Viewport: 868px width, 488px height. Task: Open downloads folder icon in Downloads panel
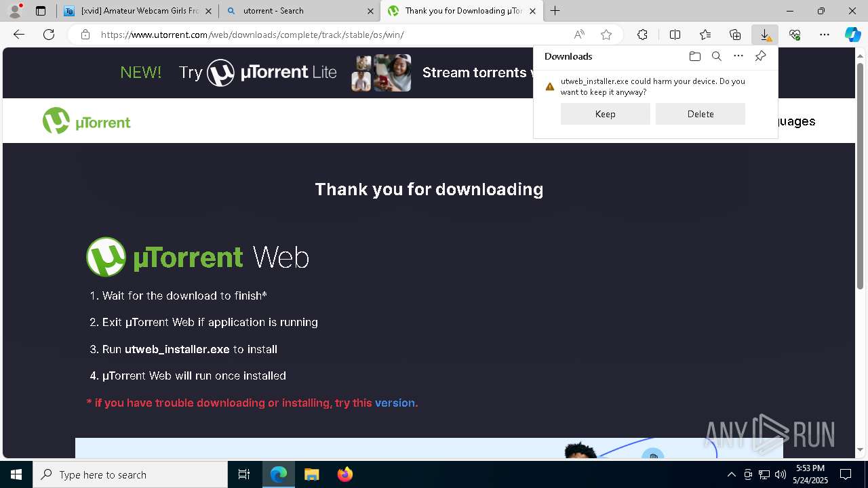694,56
